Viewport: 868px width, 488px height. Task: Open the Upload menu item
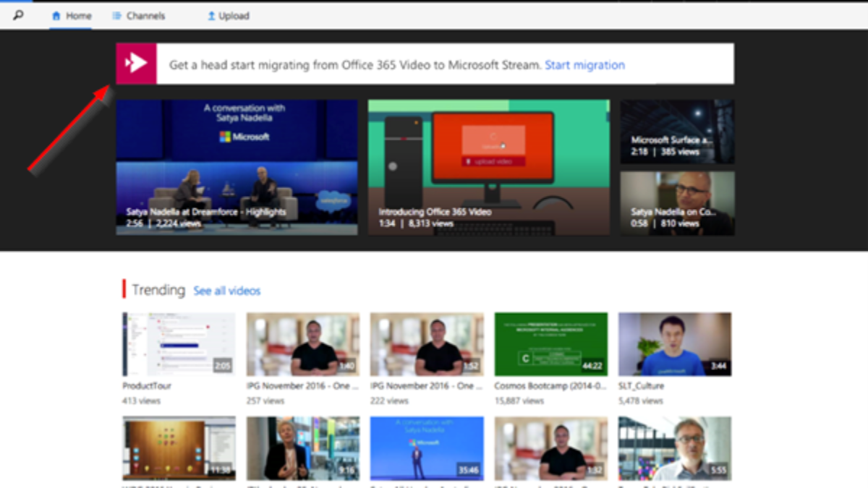[229, 15]
